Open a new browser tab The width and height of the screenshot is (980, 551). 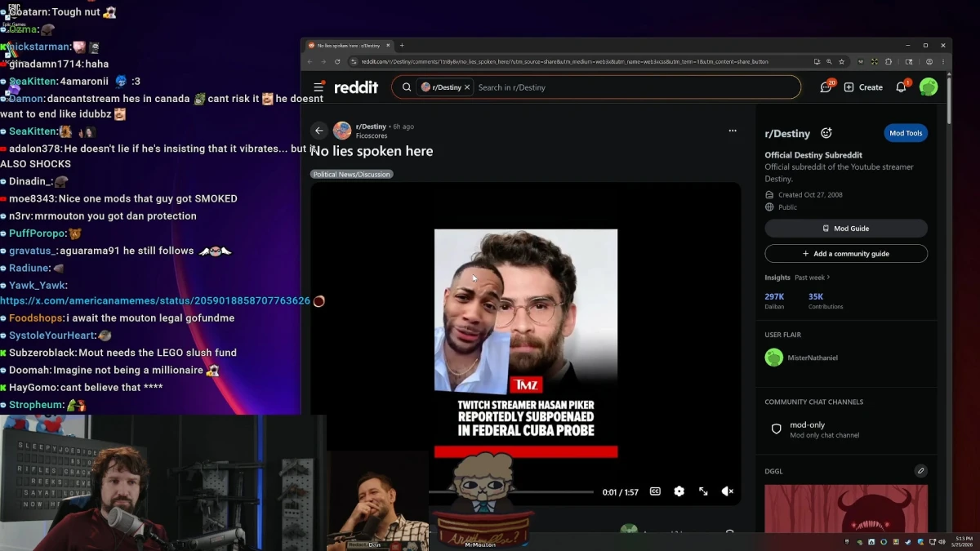coord(402,46)
